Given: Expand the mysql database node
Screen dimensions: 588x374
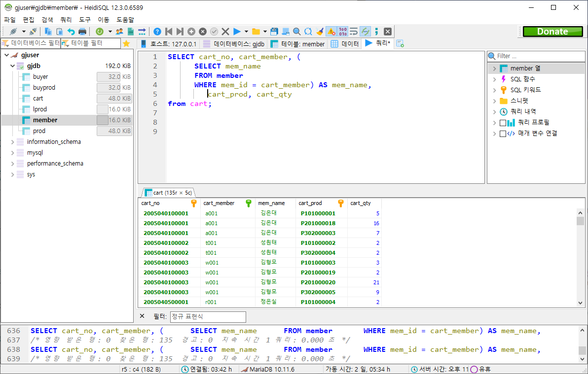Looking at the screenshot, I should point(12,153).
